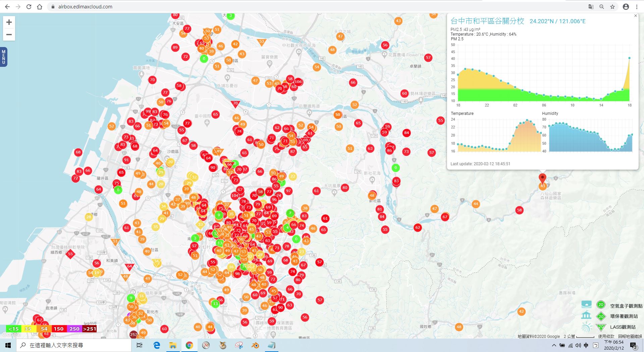Click green <15 color in PM2.5 scale
This screenshot has width=644, height=352.
pos(13,329)
